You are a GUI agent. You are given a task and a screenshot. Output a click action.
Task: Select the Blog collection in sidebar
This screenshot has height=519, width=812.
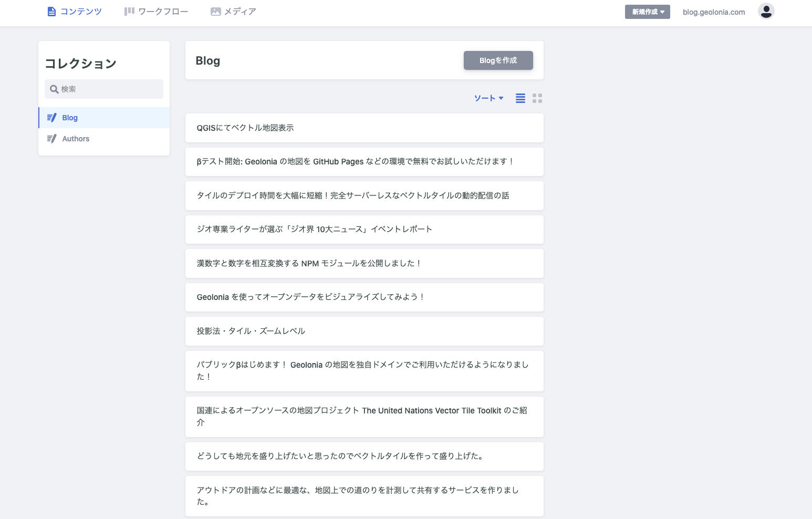pos(70,118)
